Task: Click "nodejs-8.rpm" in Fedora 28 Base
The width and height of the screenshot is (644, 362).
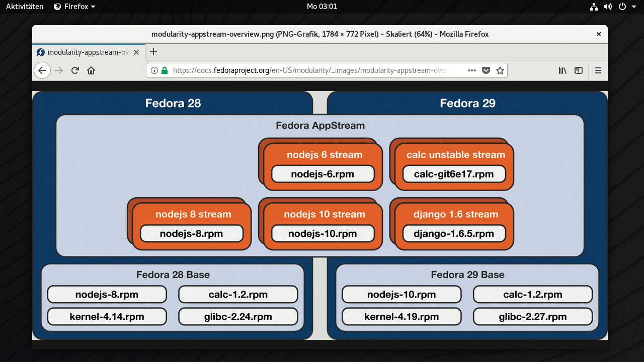Action: [107, 295]
